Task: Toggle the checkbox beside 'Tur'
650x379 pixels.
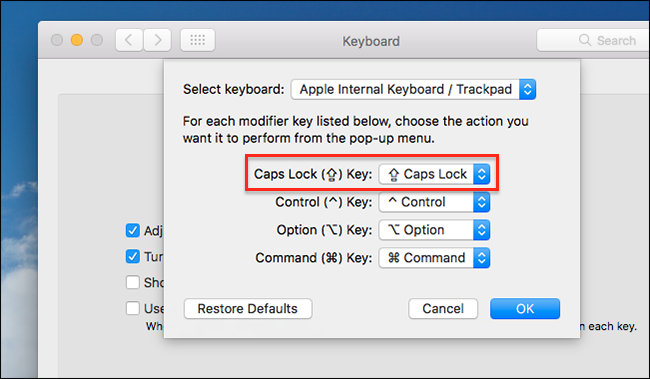Action: coord(133,257)
